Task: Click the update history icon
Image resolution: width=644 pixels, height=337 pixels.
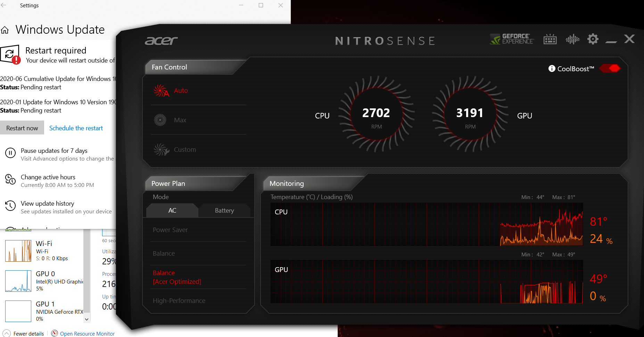Action: (x=10, y=206)
